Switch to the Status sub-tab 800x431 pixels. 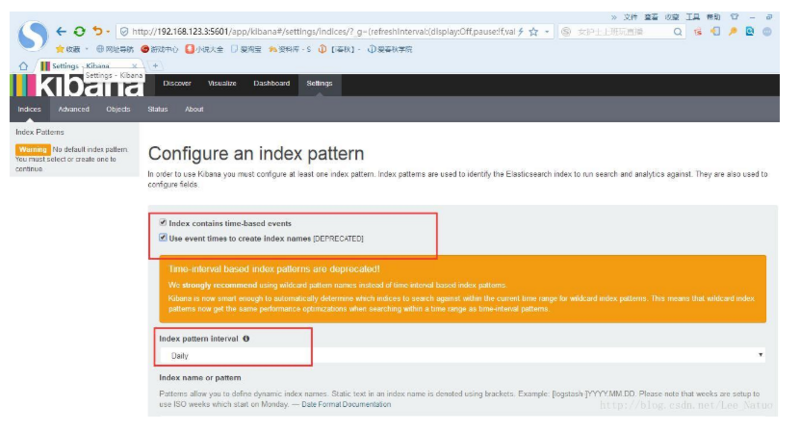158,109
